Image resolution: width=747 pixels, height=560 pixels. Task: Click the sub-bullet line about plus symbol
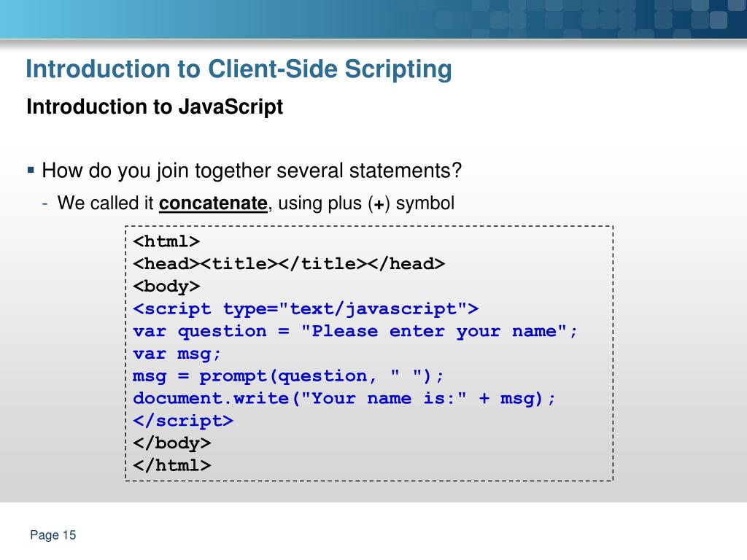256,203
